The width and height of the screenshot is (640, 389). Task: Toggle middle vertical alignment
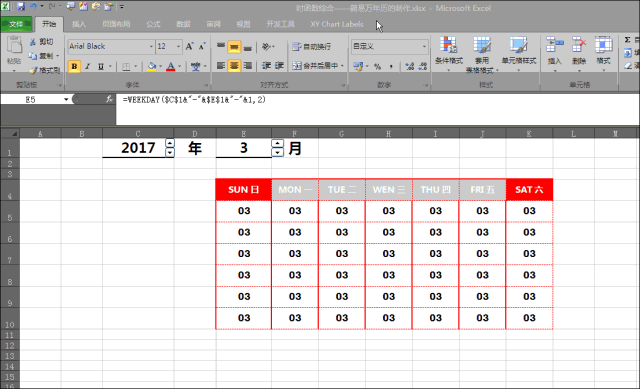234,47
